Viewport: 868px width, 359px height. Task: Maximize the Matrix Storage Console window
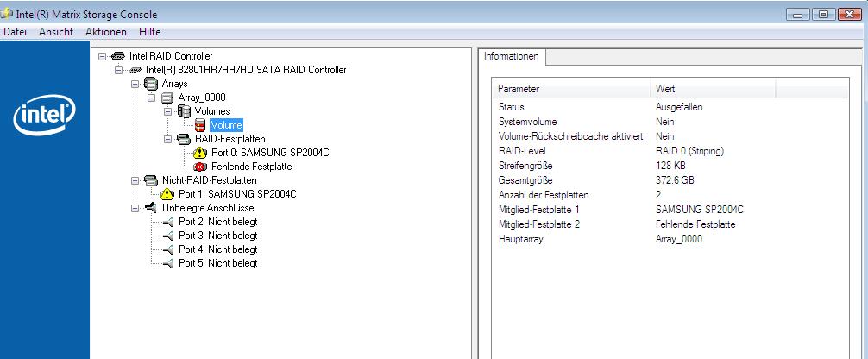click(824, 15)
